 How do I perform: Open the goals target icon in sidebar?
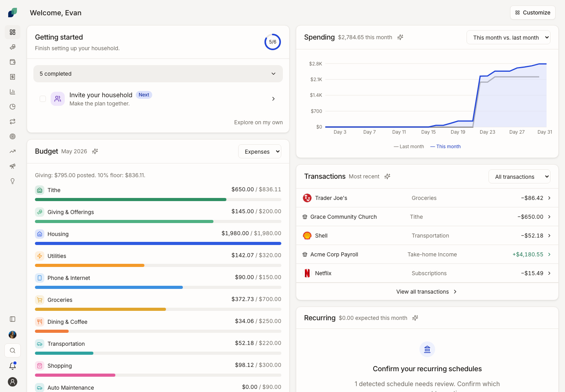pyautogui.click(x=13, y=136)
